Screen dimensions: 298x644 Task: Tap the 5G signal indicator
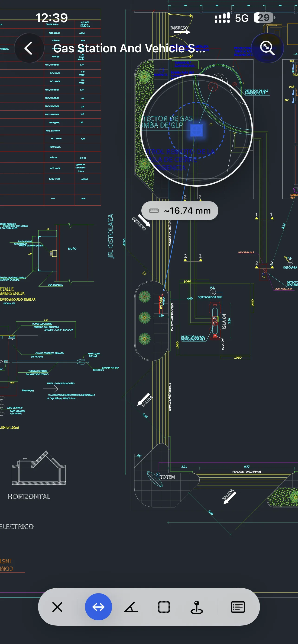241,18
